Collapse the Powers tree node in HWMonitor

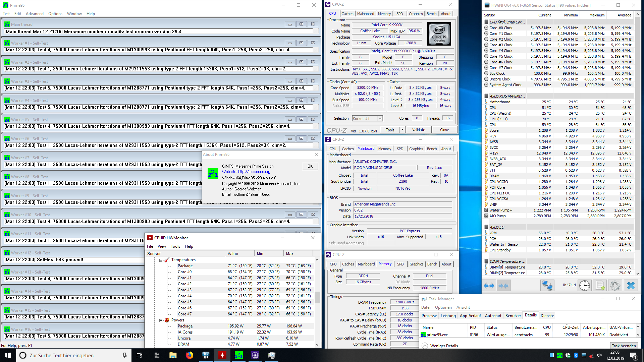tap(161, 320)
